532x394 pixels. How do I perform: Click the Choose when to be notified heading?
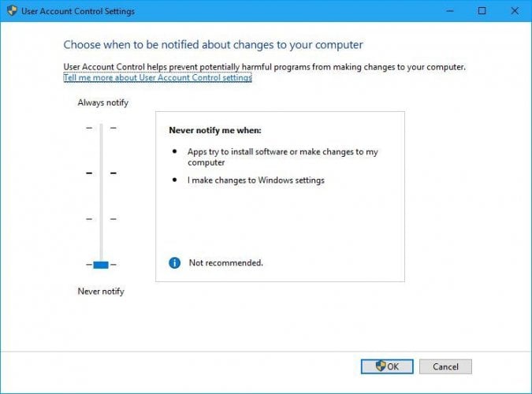coord(213,45)
